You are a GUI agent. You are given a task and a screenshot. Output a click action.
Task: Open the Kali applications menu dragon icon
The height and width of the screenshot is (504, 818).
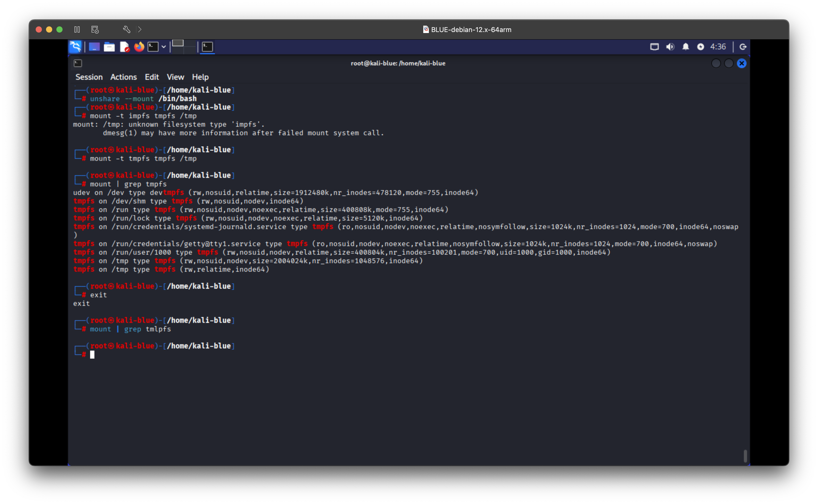(x=75, y=47)
